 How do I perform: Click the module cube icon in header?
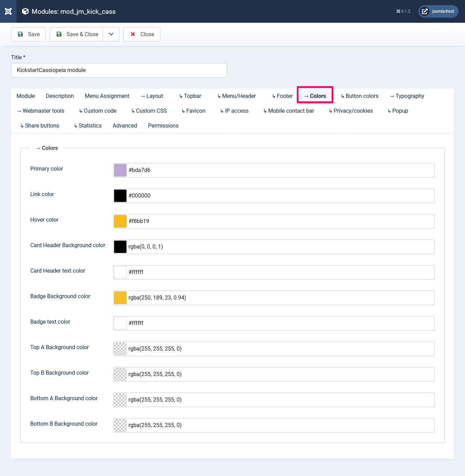[25, 11]
